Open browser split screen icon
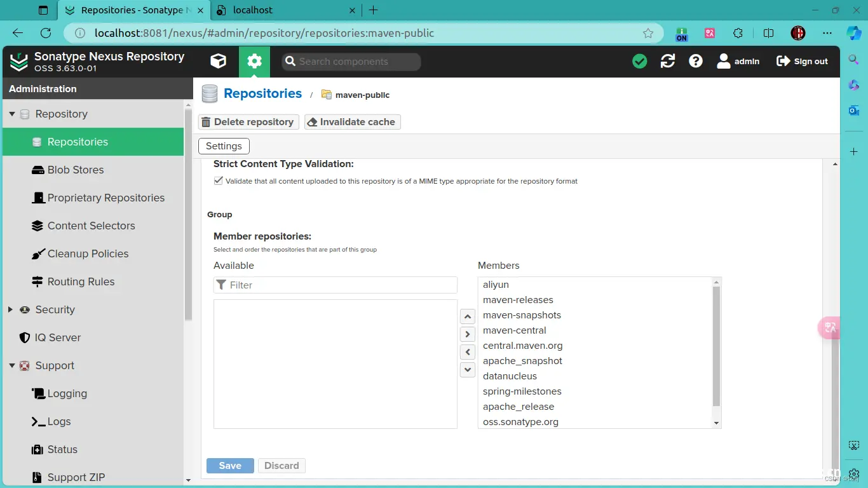 tap(768, 33)
